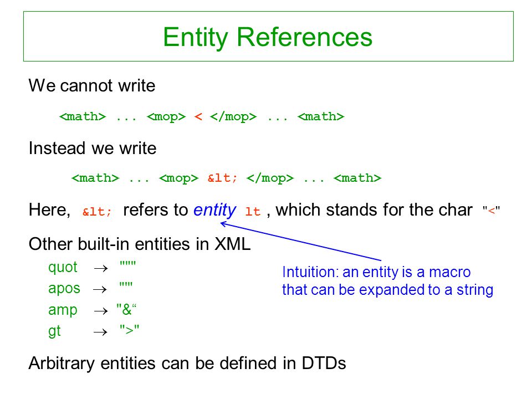Click the 'Entity References' title
Image resolution: width=532 pixels, height=399 pixels.
268,37
